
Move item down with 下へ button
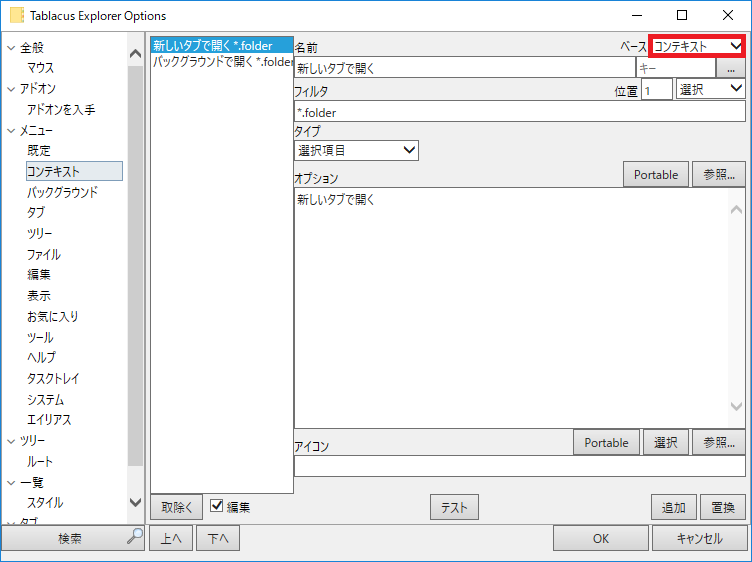(218, 538)
